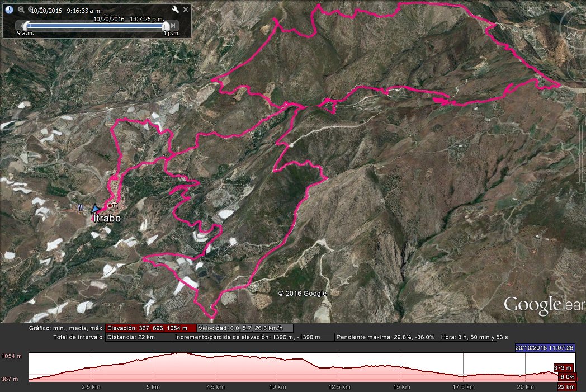
Task: Click the Hora duration readout
Action: tap(469, 337)
